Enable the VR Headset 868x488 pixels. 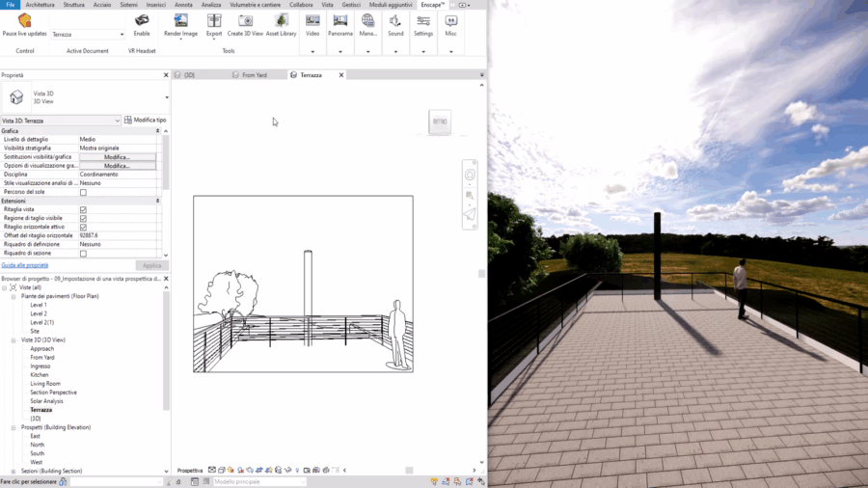142,21
